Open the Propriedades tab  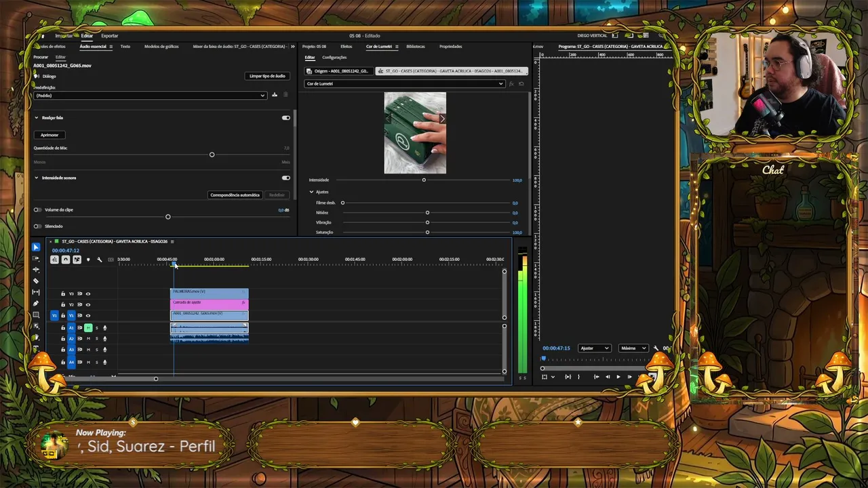(x=451, y=47)
